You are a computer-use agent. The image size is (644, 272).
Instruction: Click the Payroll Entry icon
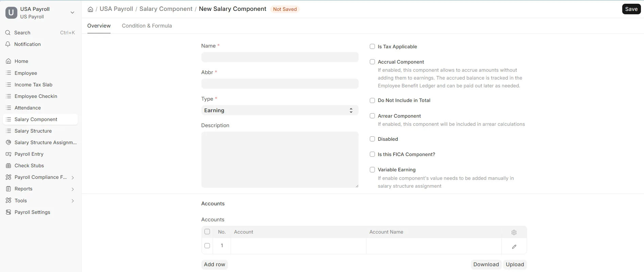[x=9, y=154]
